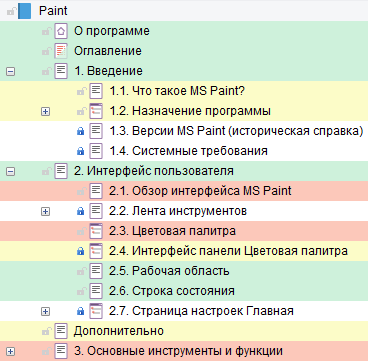Viewport: 368px width, 361px height.
Task: Toggle the open lock on Оглавление
Action: click(x=46, y=52)
